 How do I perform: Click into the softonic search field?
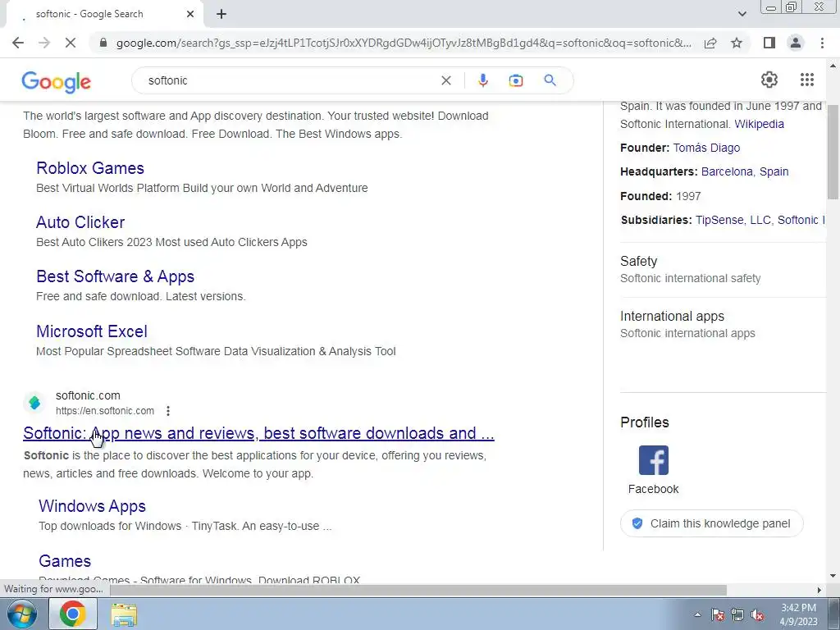tap(290, 80)
